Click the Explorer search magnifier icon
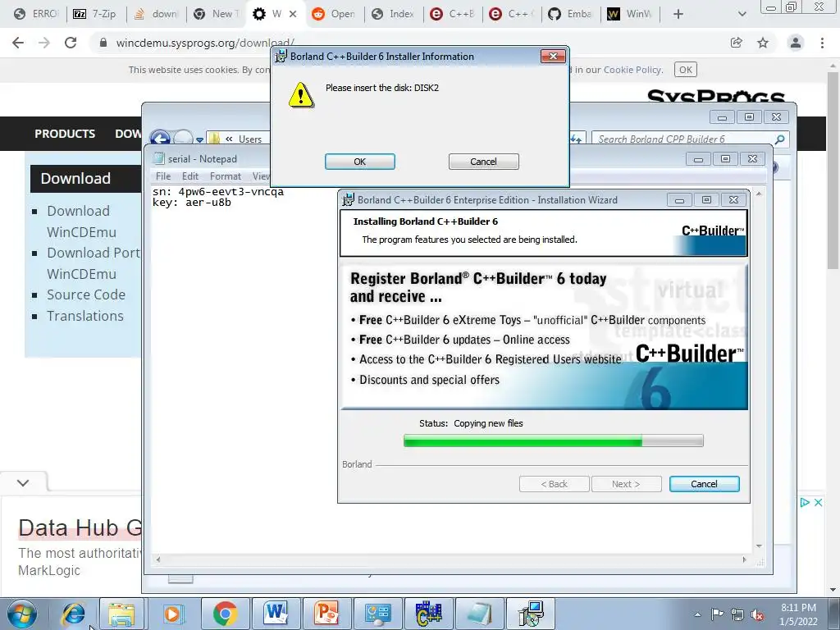 click(x=780, y=139)
